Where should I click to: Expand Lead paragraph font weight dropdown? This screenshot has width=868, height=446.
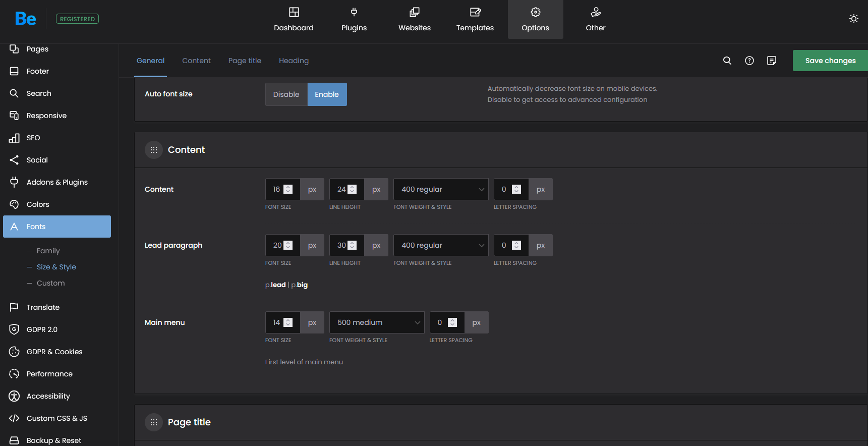point(440,245)
